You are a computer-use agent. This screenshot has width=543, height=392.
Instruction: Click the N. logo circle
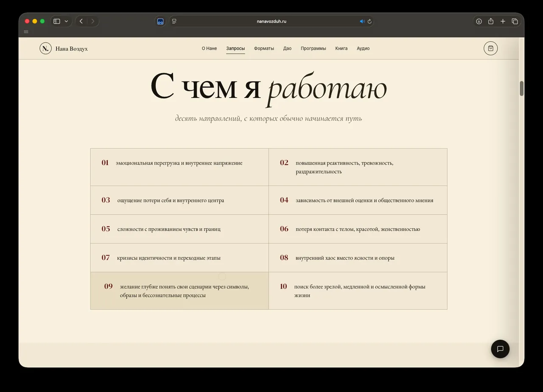[x=45, y=48]
